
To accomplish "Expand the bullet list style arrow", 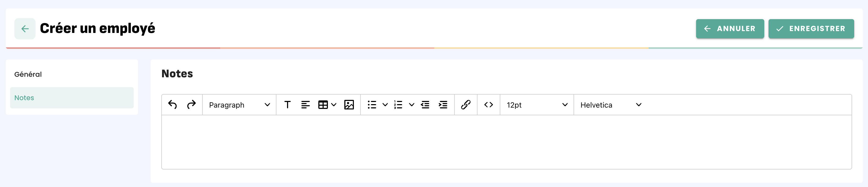I will pos(385,105).
